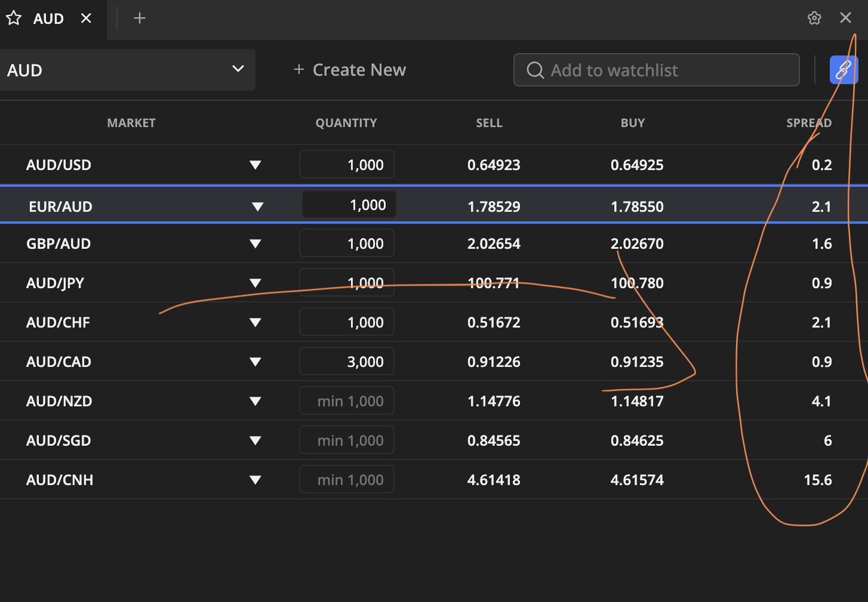Expand AUD/USD row dropdown arrow
Image resolution: width=868 pixels, height=602 pixels.
click(256, 165)
